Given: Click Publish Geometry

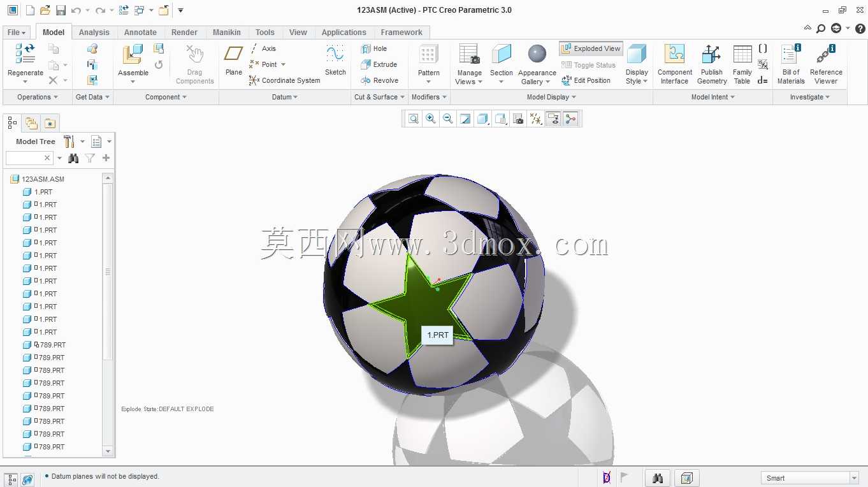Looking at the screenshot, I should tap(712, 64).
